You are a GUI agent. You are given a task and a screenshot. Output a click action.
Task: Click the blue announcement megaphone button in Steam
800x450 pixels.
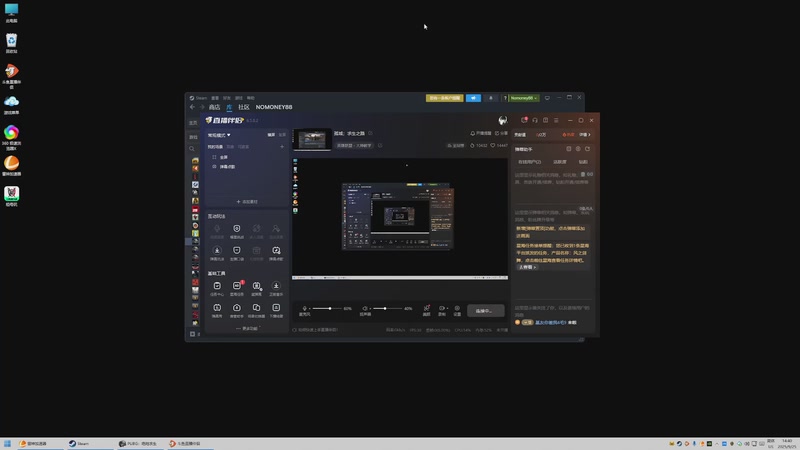pyautogui.click(x=473, y=98)
